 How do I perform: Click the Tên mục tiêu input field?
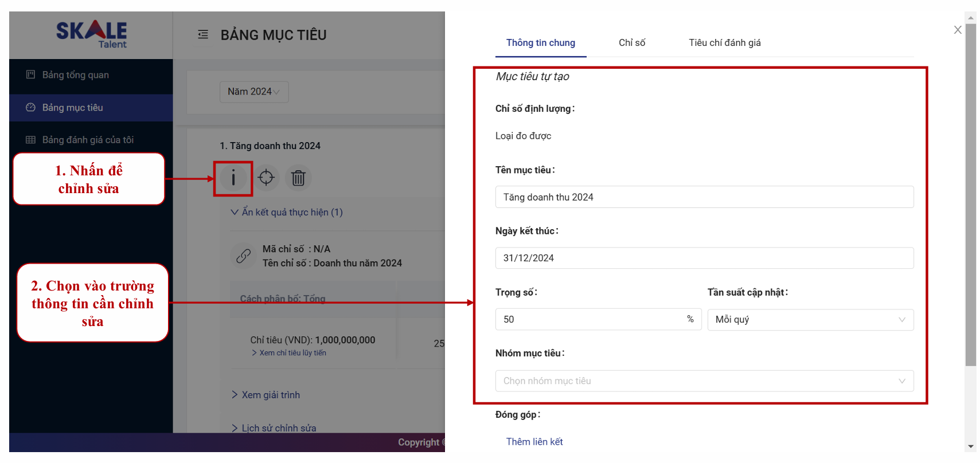(704, 197)
